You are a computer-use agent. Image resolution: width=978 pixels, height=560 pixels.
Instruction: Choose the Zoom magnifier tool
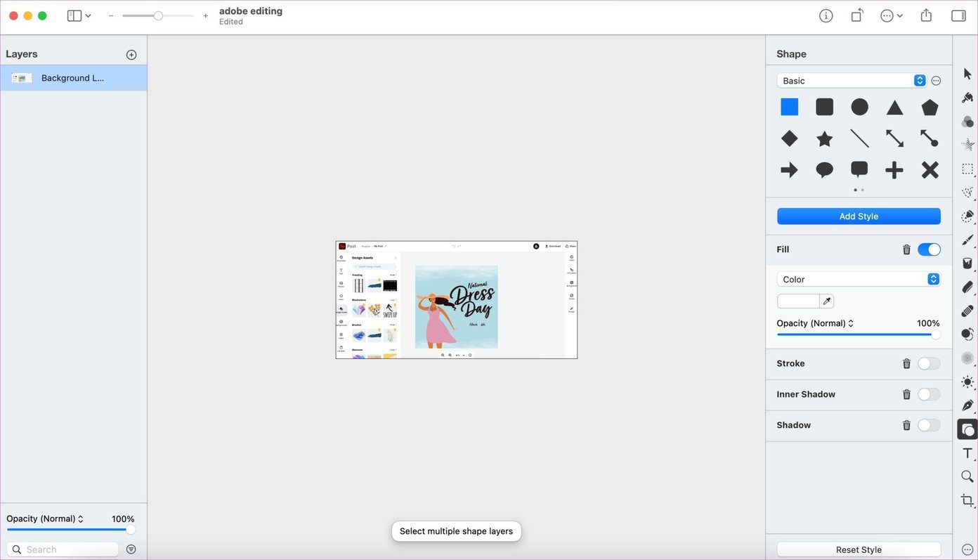(x=967, y=476)
